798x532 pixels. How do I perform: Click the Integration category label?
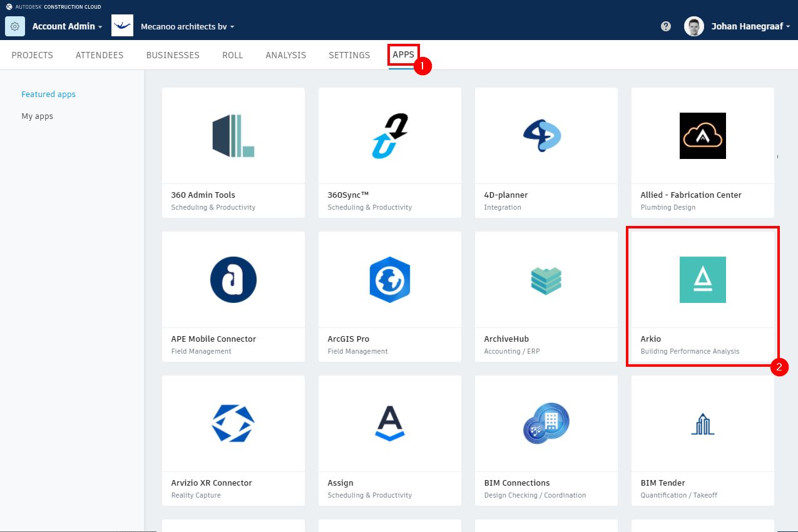(x=503, y=207)
